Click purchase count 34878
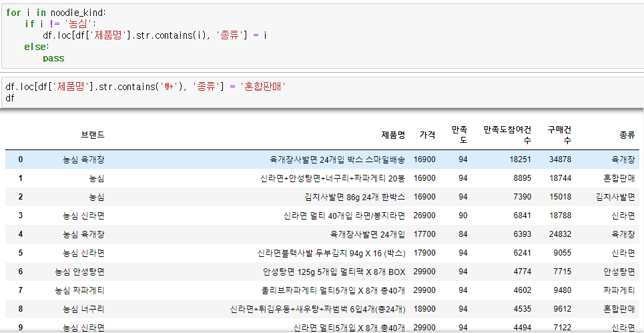Viewport: 644px width, 333px height. tap(560, 159)
